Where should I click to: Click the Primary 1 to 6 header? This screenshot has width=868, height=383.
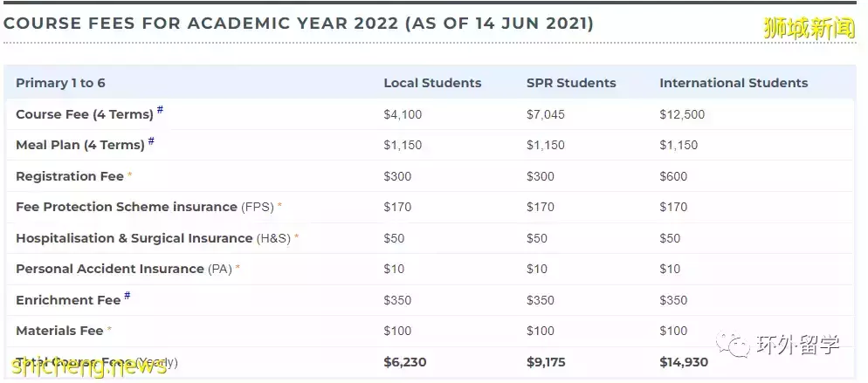[60, 83]
